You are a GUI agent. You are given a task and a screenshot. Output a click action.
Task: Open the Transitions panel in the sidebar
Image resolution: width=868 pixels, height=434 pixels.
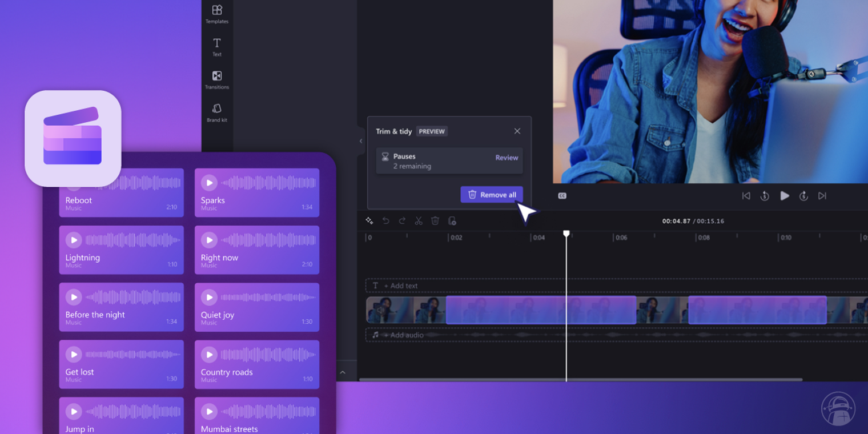217,79
